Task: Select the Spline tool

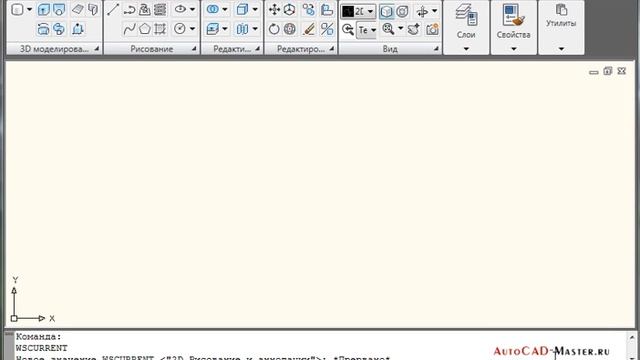Action: point(130,29)
